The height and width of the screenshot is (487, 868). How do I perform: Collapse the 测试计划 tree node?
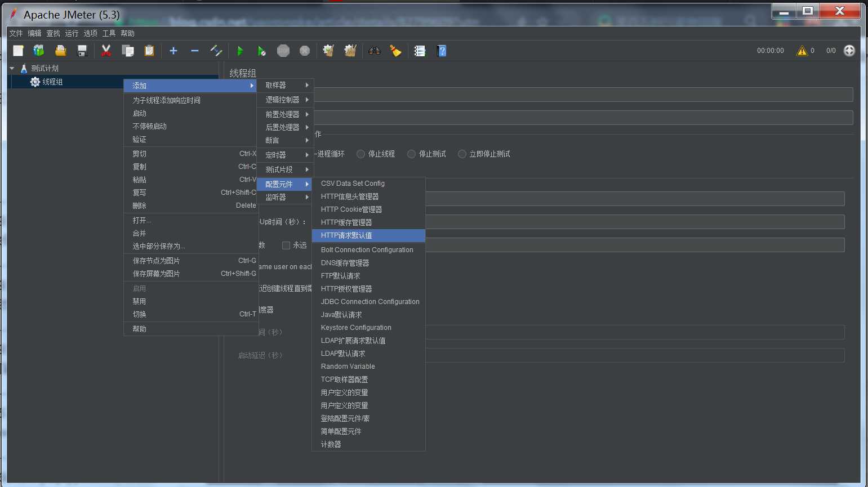(12, 68)
